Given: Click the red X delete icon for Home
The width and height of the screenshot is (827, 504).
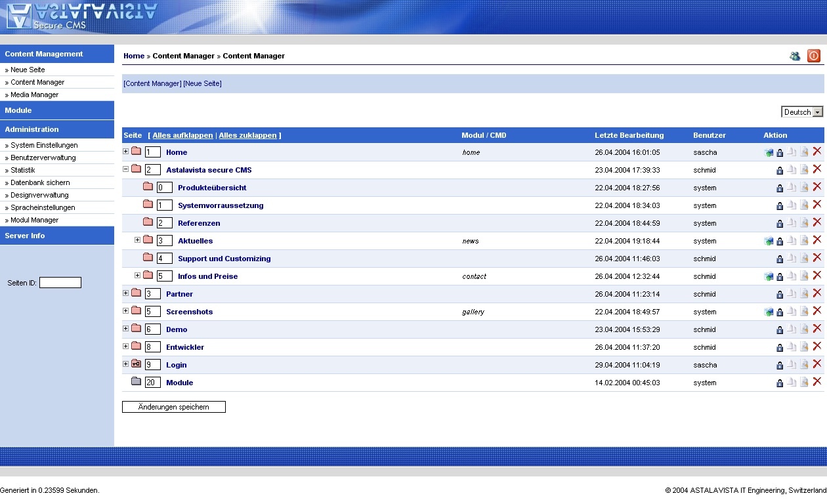Looking at the screenshot, I should (817, 152).
